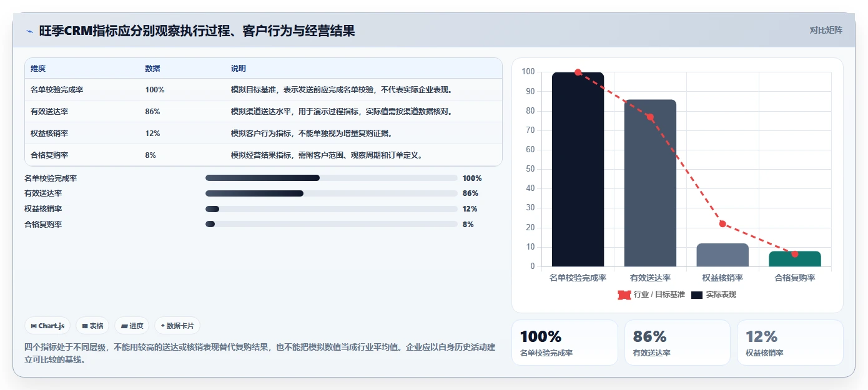Click the description starting 模拟经营结果指标
868x390 pixels.
pos(326,155)
